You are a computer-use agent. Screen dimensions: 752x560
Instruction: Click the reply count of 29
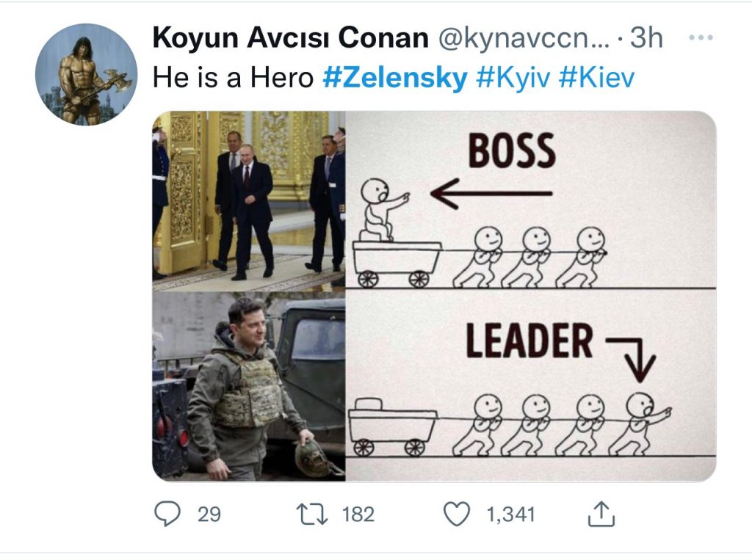pyautogui.click(x=209, y=514)
